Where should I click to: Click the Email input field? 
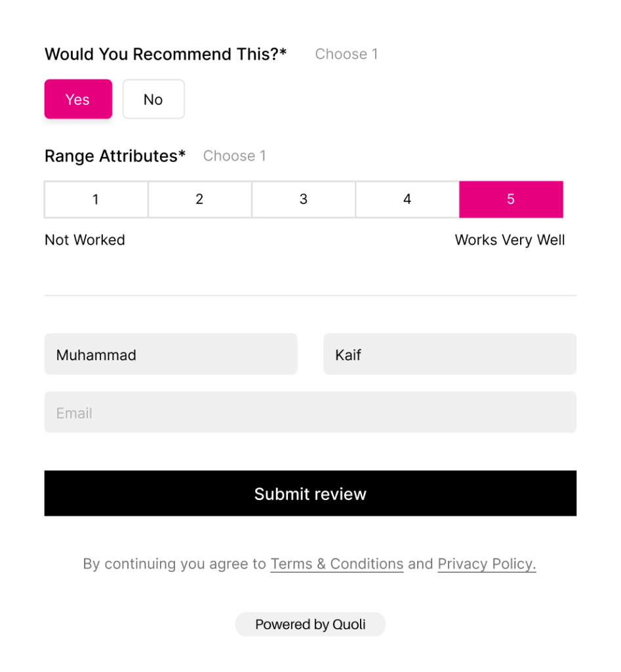[x=310, y=412]
